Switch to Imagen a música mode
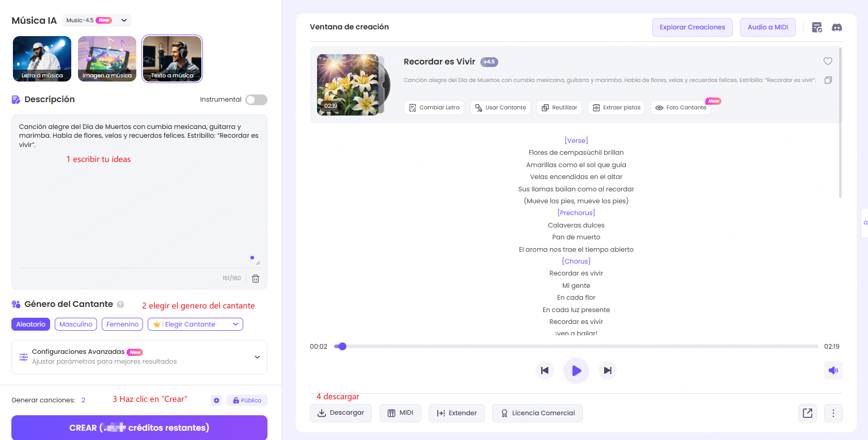 click(x=107, y=59)
